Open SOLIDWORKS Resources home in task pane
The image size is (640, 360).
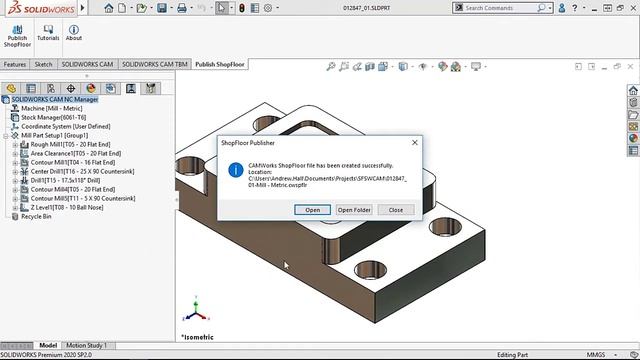(x=633, y=90)
